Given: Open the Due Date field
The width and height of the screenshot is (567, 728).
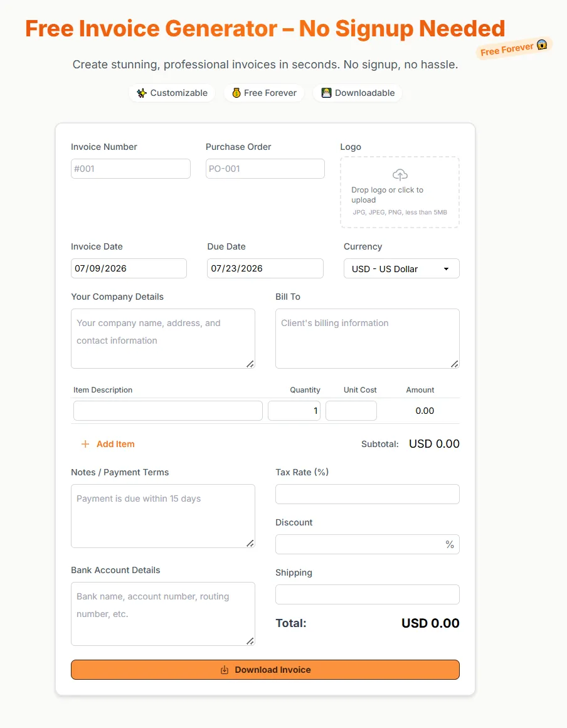Looking at the screenshot, I should pos(265,268).
